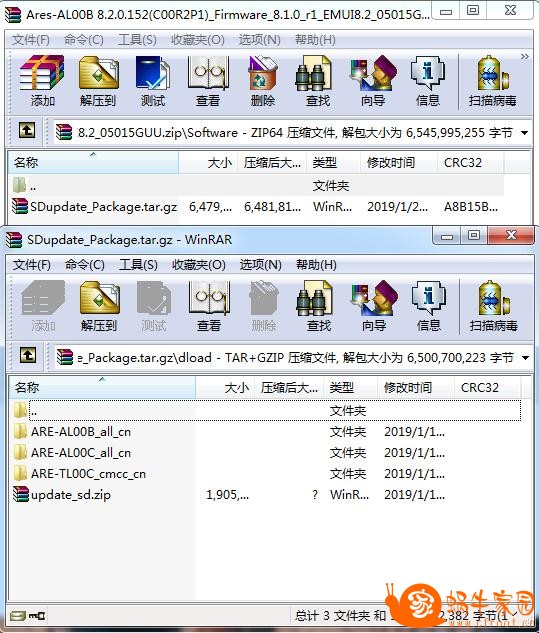Open the File menu (文件) in the Ares-AL00B window
539x633 pixels.
31,40
